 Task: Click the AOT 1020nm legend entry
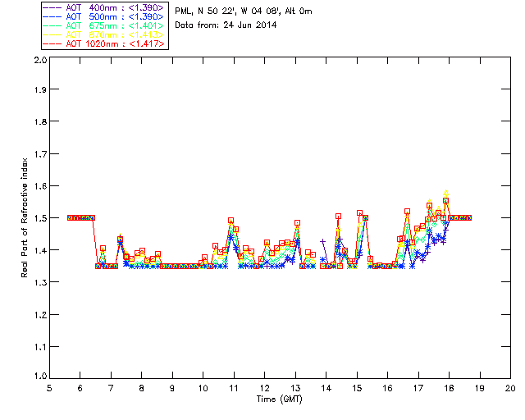tap(104, 43)
